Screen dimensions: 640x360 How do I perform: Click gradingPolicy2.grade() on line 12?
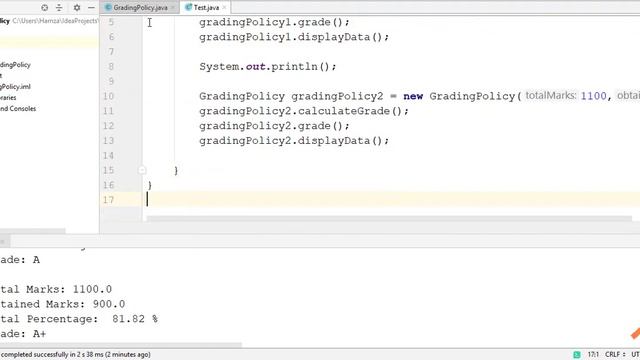274,126
